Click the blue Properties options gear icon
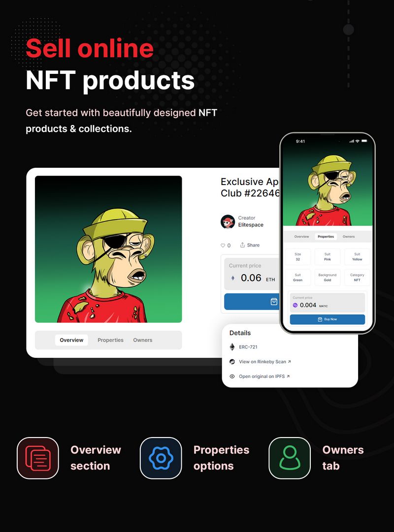 [161, 458]
